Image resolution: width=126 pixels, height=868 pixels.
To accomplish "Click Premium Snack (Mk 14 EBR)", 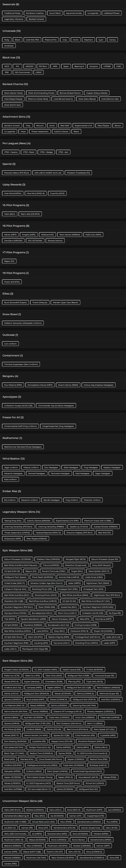I will click(x=98, y=521).
